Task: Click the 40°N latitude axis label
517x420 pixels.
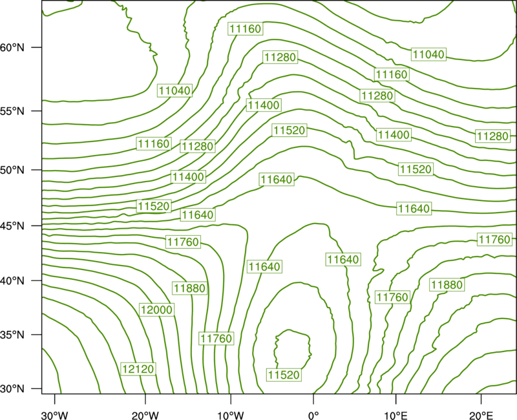Action: click(x=12, y=280)
